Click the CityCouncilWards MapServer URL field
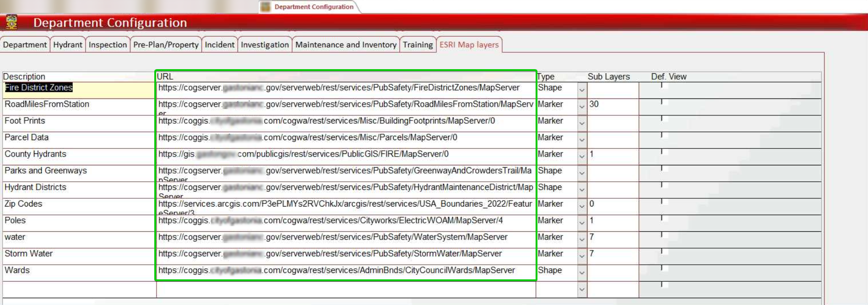868x305 pixels. point(346,273)
